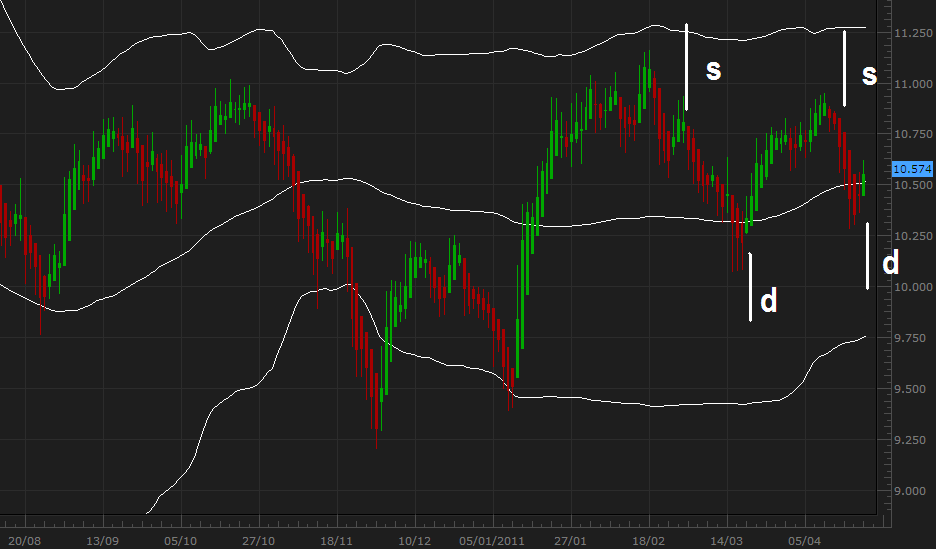This screenshot has width=936, height=549.
Task: Select the 14/03 date axis label
Action: (x=726, y=541)
